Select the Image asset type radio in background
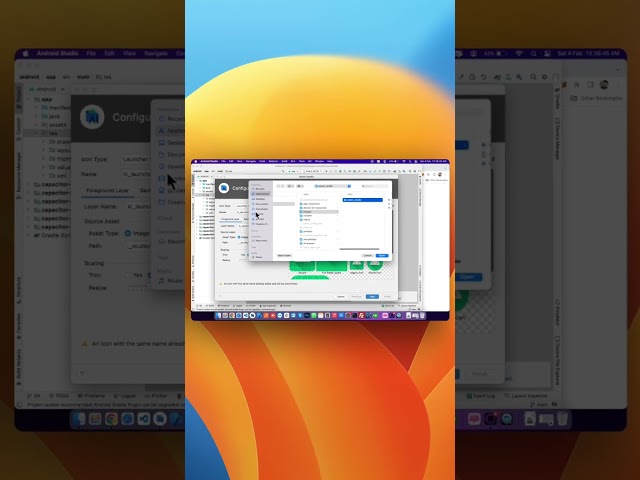The width and height of the screenshot is (640, 480). (128, 233)
